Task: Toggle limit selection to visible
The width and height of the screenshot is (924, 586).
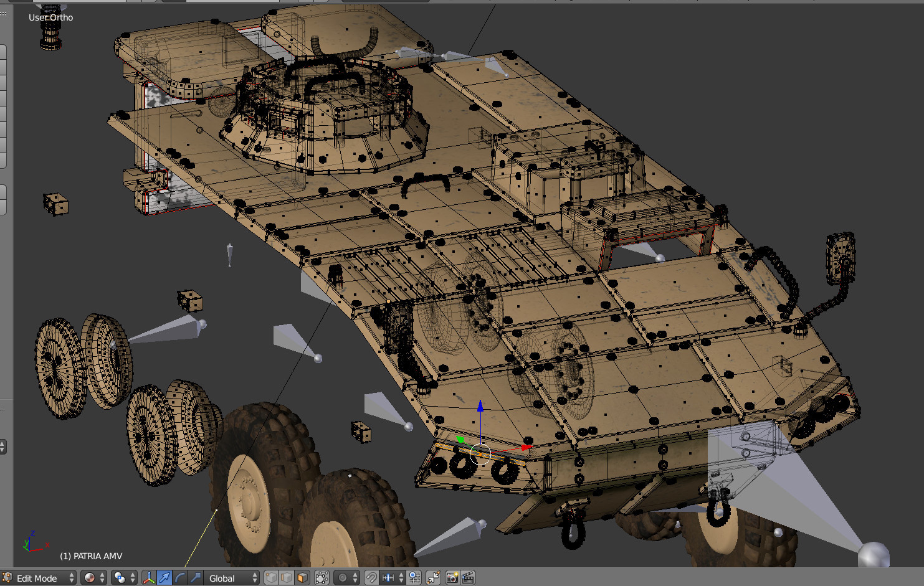Action: (321, 578)
